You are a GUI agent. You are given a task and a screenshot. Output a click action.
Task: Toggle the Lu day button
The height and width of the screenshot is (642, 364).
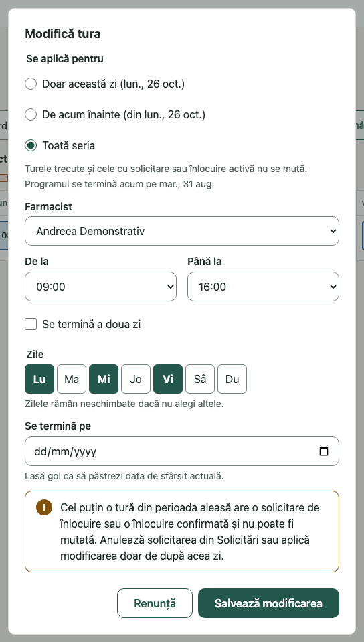pos(39,379)
